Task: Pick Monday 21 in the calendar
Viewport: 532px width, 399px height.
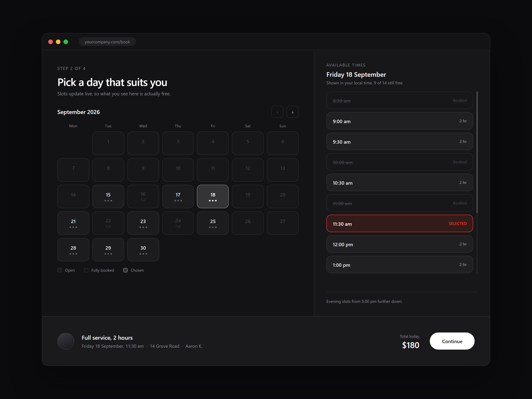Action: click(x=73, y=223)
